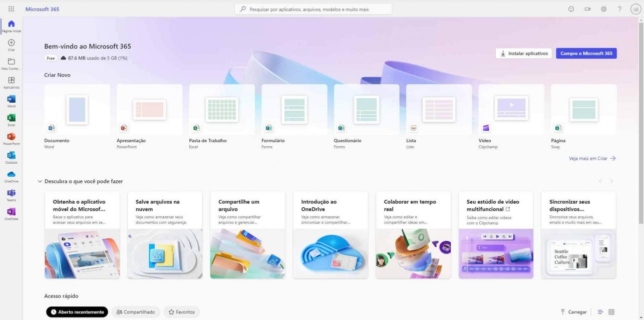
Task: Click the feedback smiley icon
Action: pyautogui.click(x=571, y=9)
